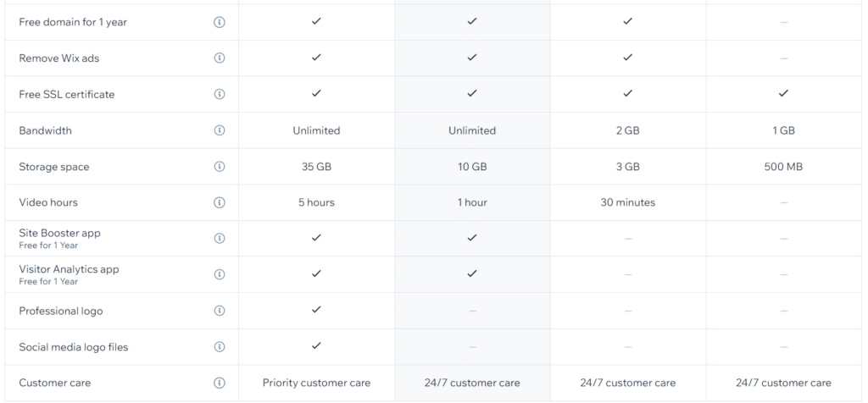Open the Professional logo info icon
868x403 pixels.
[220, 311]
